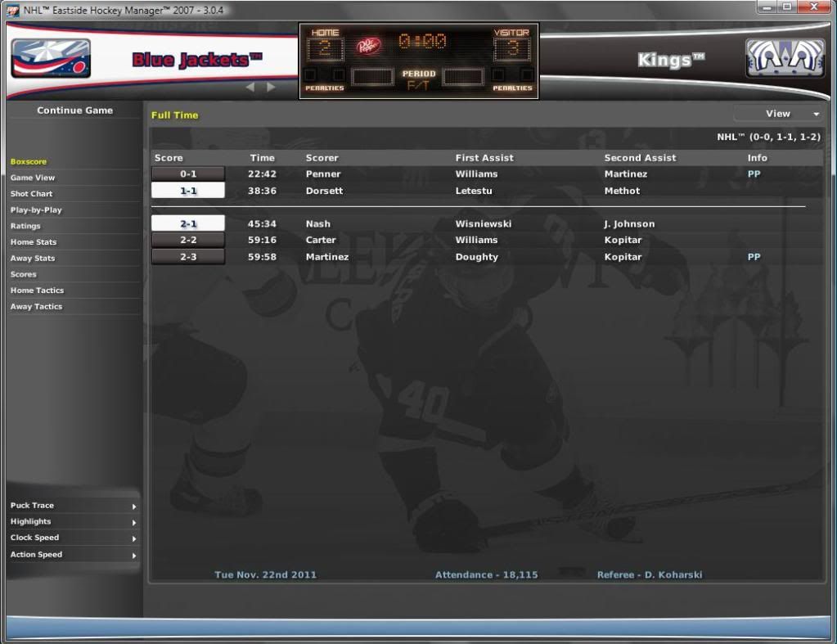Screen dimensions: 837x644
Task: Expand the Puck Trace submenu
Action: [74, 506]
